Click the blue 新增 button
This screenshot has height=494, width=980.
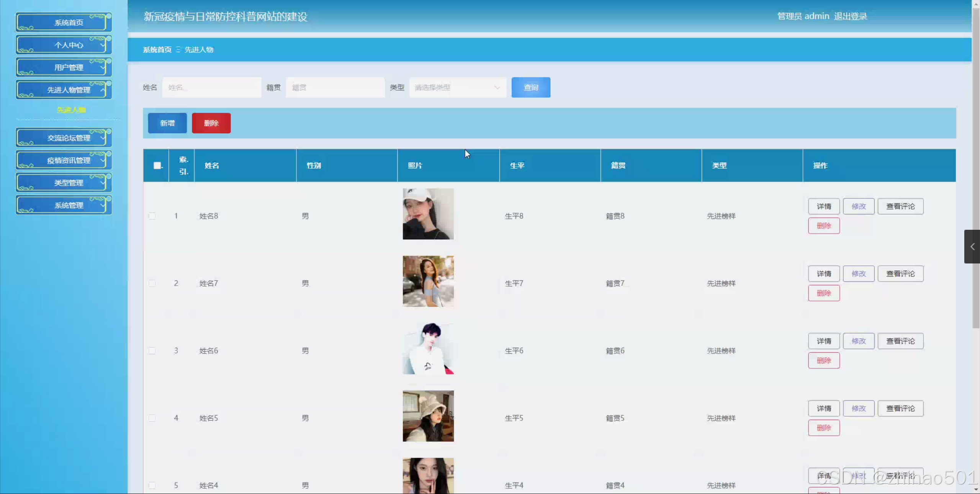[167, 123]
